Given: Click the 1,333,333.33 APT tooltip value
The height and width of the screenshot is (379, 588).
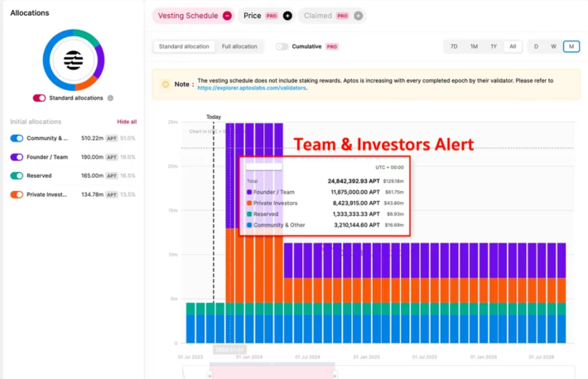Looking at the screenshot, I should (356, 214).
